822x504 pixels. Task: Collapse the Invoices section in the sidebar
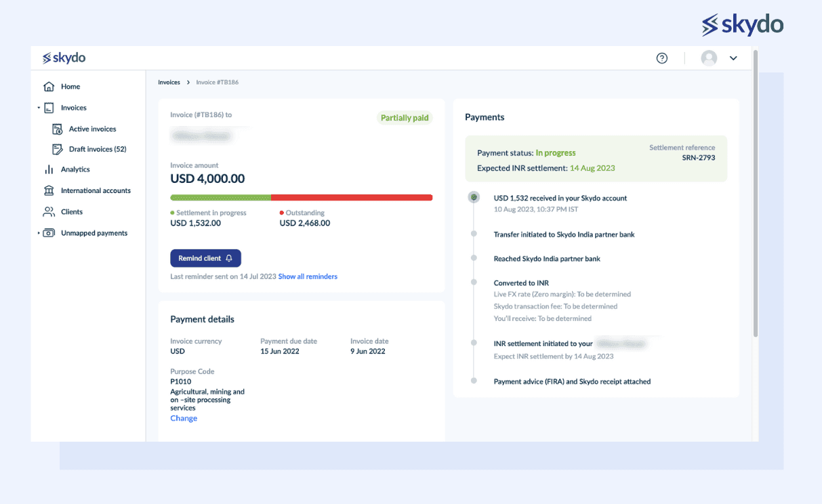tap(39, 107)
